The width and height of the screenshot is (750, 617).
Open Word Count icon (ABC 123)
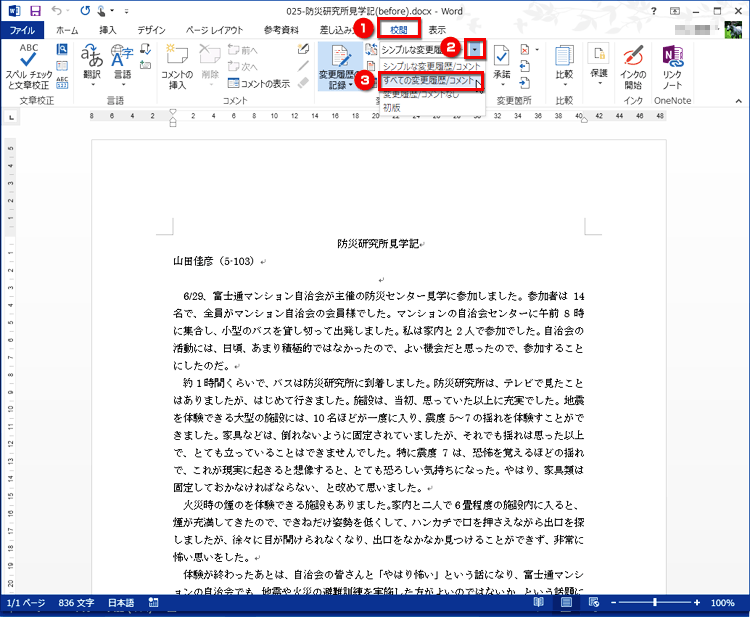tap(62, 83)
